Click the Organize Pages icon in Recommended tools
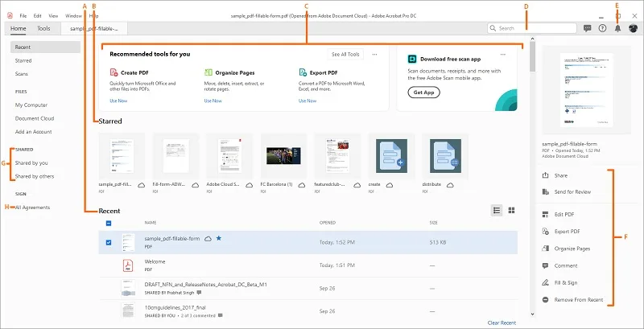The height and width of the screenshot is (329, 644). pos(208,72)
